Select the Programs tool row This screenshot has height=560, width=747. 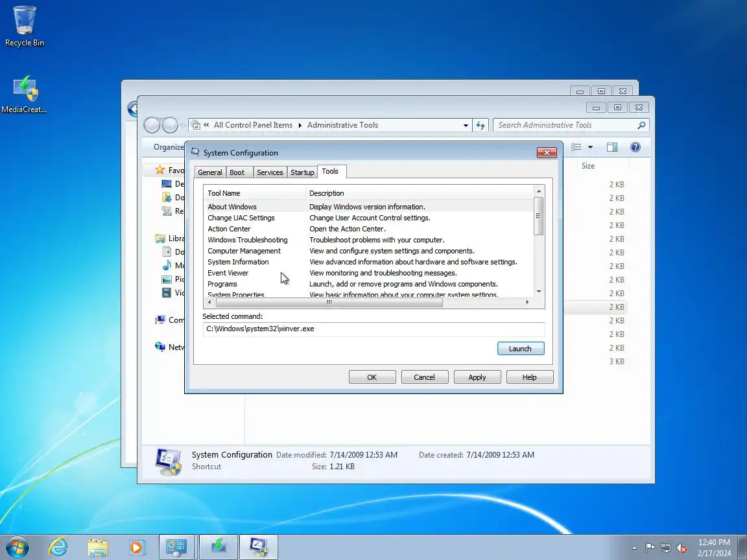click(x=368, y=284)
